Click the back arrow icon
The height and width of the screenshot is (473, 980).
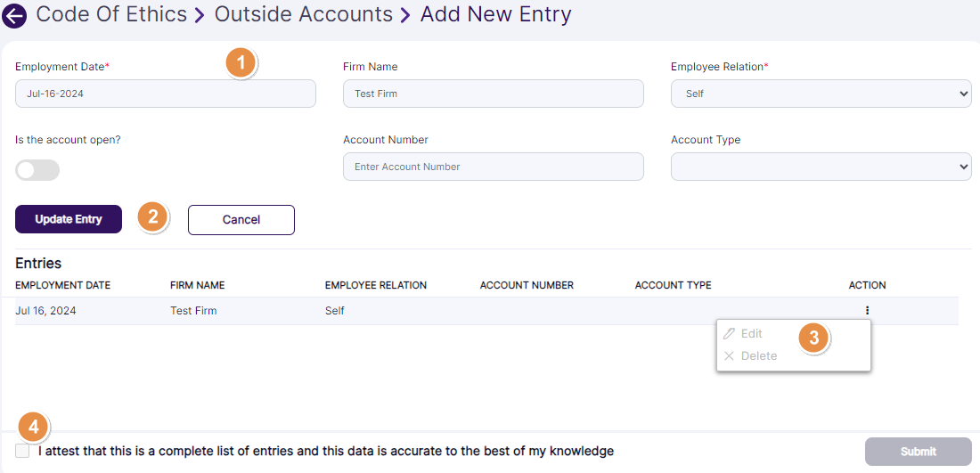[x=15, y=16]
